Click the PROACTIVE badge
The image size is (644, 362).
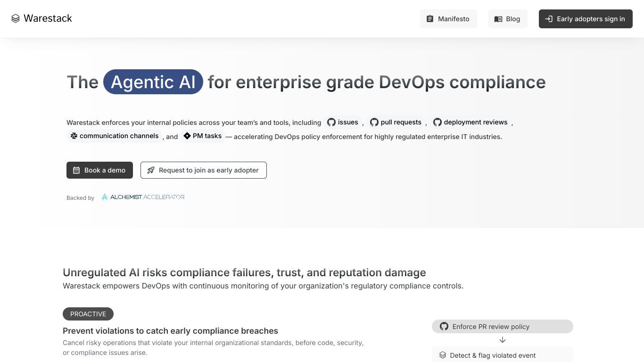coord(88,314)
